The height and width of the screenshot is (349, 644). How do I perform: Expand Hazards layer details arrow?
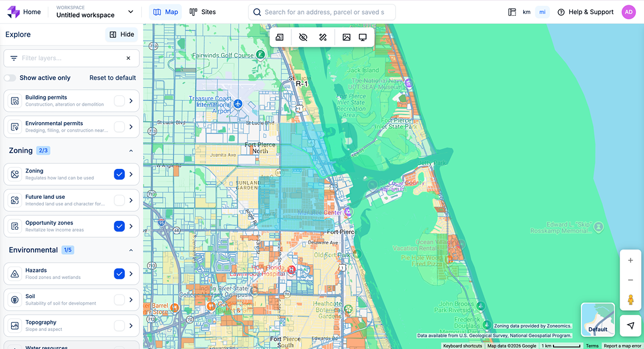click(x=131, y=274)
